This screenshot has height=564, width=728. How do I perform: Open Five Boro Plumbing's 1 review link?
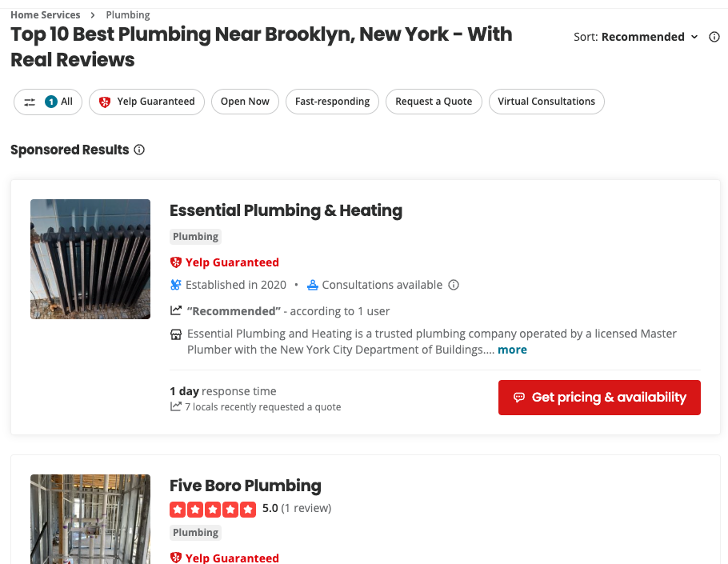[x=307, y=508]
